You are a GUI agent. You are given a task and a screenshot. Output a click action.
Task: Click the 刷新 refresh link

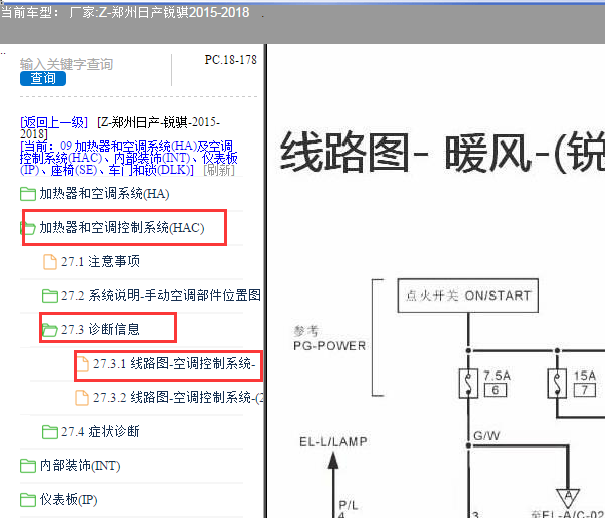(x=219, y=170)
